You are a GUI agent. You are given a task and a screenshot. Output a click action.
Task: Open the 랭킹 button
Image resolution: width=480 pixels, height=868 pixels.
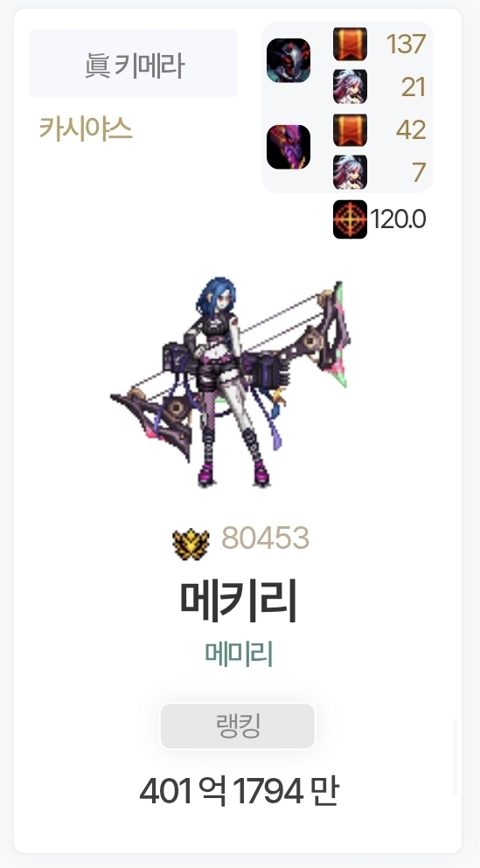click(x=238, y=726)
